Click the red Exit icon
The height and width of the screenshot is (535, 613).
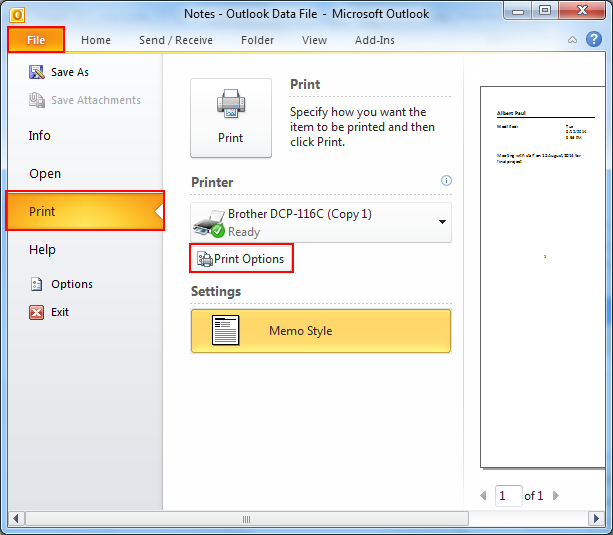coord(36,312)
